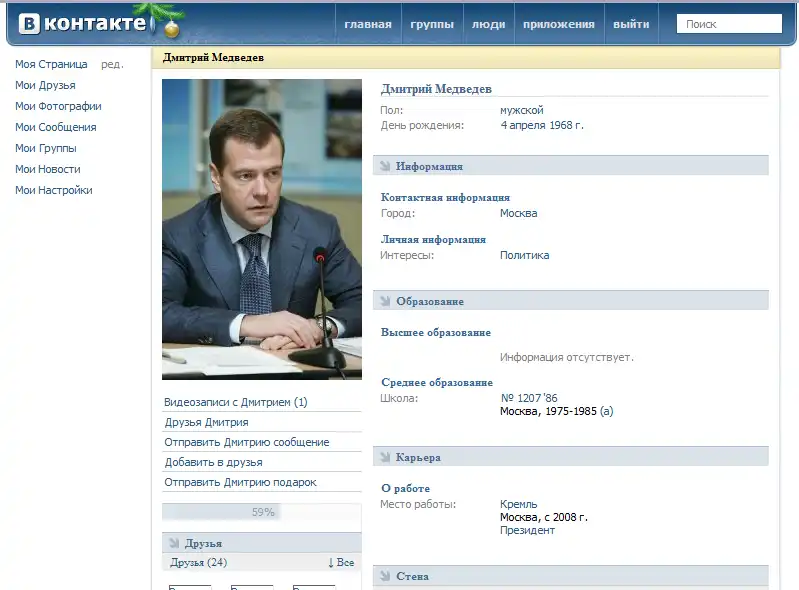
Task: Open Видеозаписи с Дмитрием (1)
Action: (235, 402)
